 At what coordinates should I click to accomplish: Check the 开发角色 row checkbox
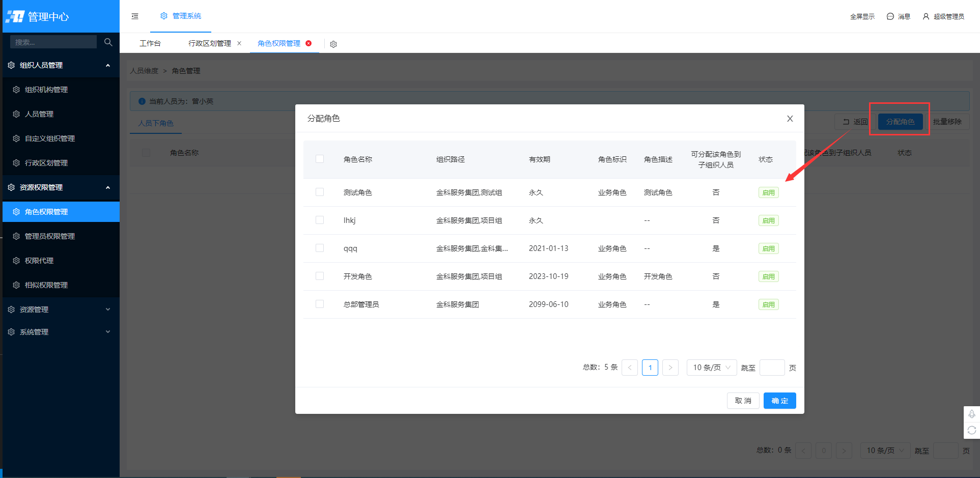tap(320, 276)
